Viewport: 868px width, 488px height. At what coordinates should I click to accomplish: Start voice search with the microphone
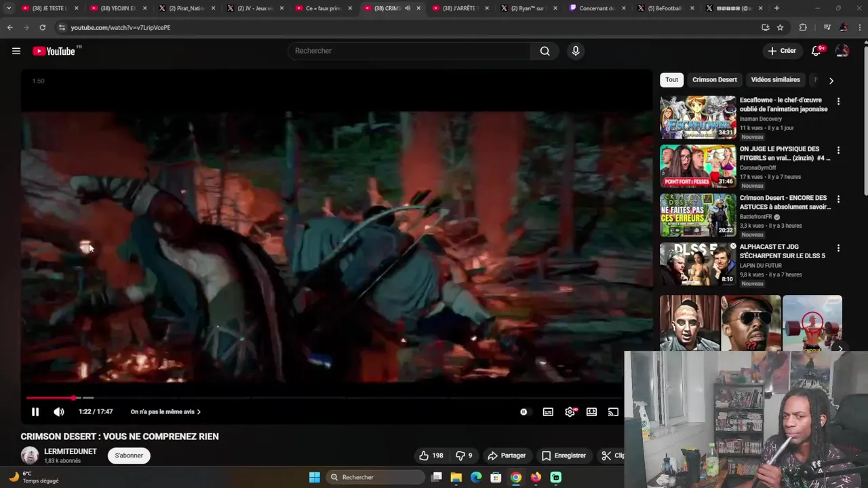click(576, 51)
